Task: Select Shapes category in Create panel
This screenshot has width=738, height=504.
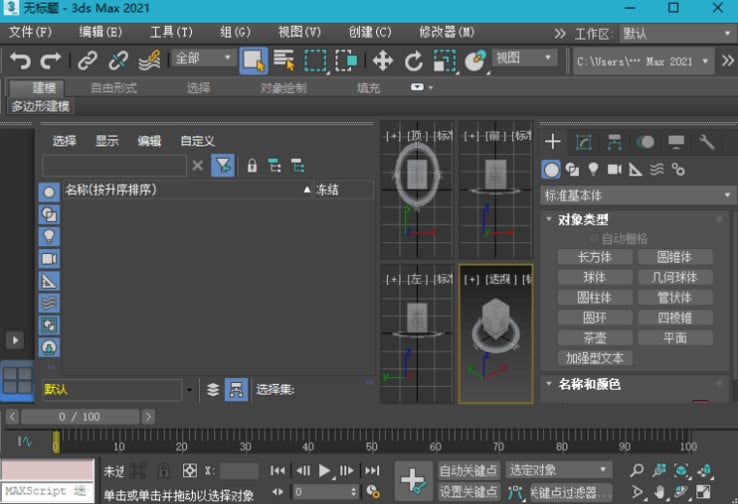Action: click(572, 169)
